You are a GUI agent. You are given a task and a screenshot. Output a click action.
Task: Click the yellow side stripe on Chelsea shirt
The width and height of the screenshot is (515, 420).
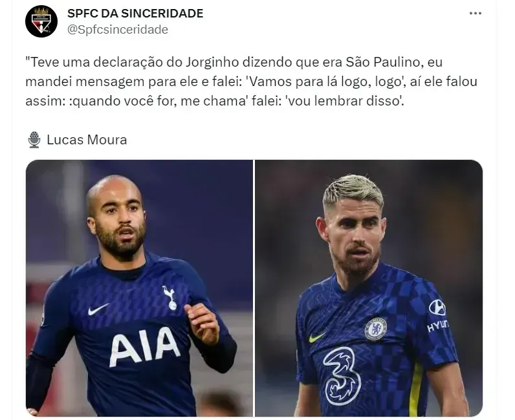415,390
